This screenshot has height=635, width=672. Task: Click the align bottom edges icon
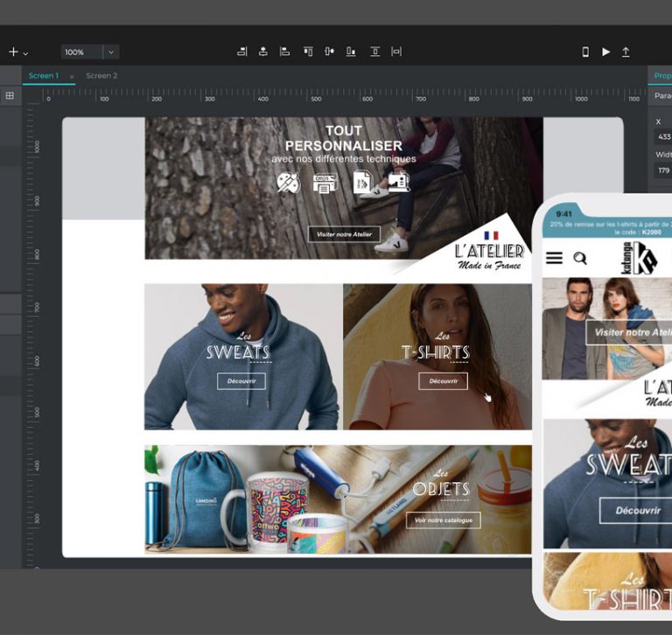click(x=351, y=52)
